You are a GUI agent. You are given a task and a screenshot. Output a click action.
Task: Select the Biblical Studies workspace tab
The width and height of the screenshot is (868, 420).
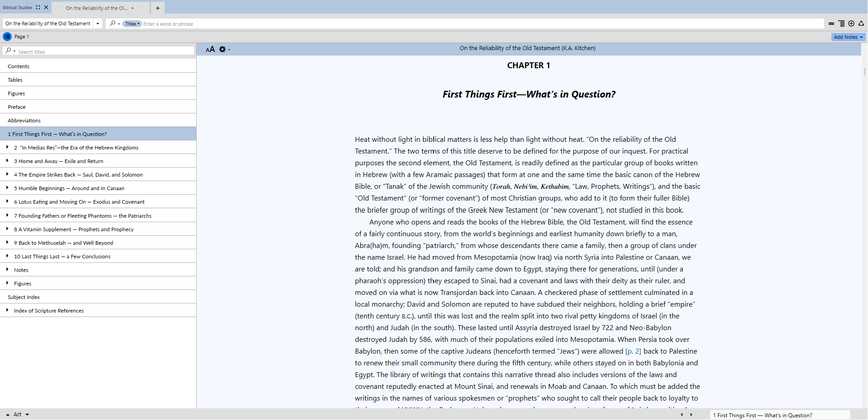[18, 7]
